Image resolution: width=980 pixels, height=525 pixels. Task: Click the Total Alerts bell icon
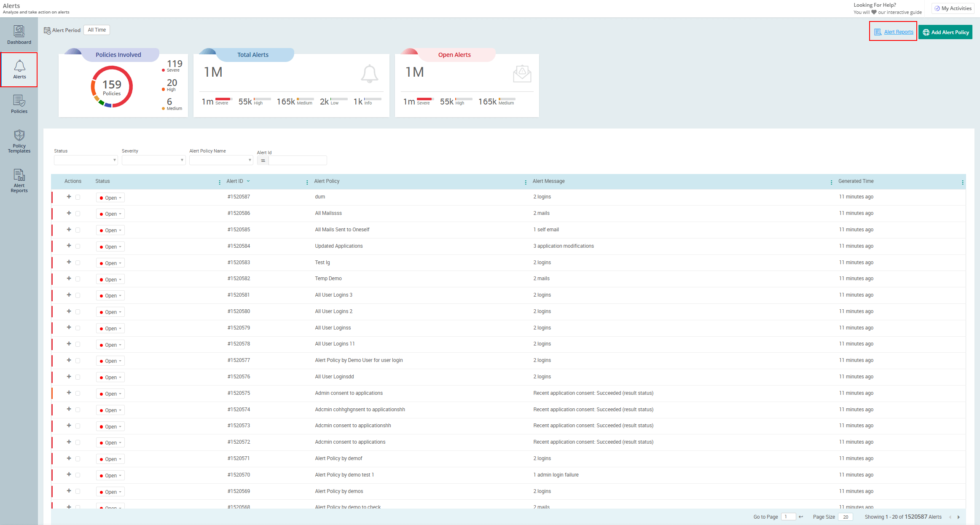pyautogui.click(x=369, y=74)
